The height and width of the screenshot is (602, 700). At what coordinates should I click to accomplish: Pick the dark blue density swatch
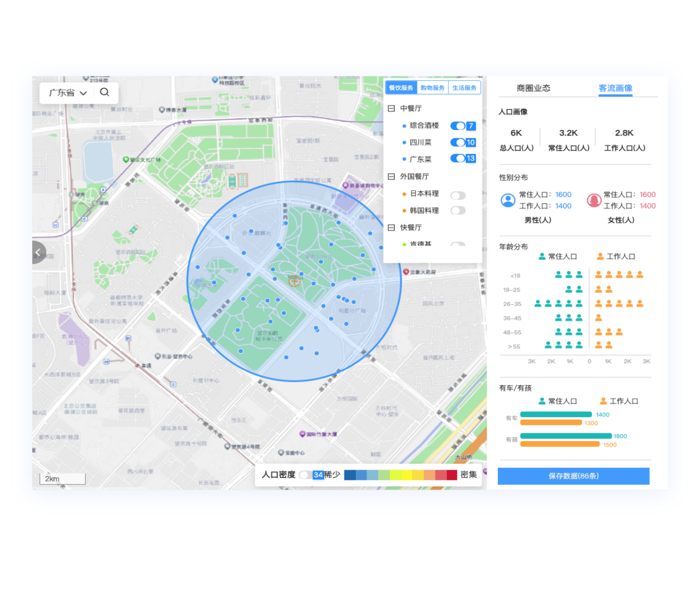click(349, 475)
